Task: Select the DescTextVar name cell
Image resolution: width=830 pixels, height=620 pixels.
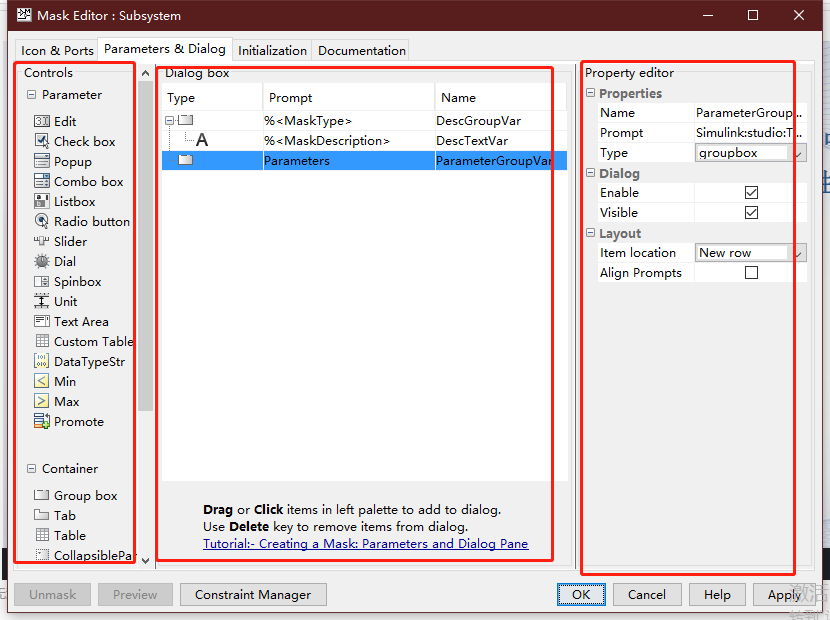Action: 501,141
